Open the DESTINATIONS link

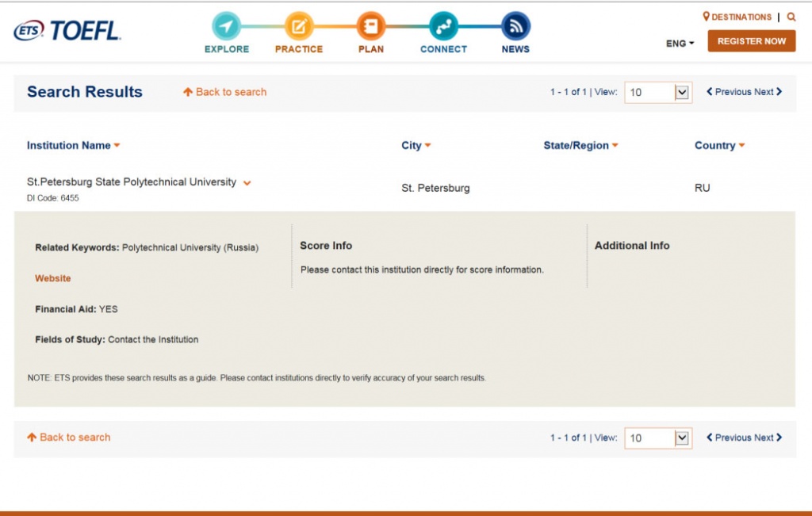tap(741, 17)
